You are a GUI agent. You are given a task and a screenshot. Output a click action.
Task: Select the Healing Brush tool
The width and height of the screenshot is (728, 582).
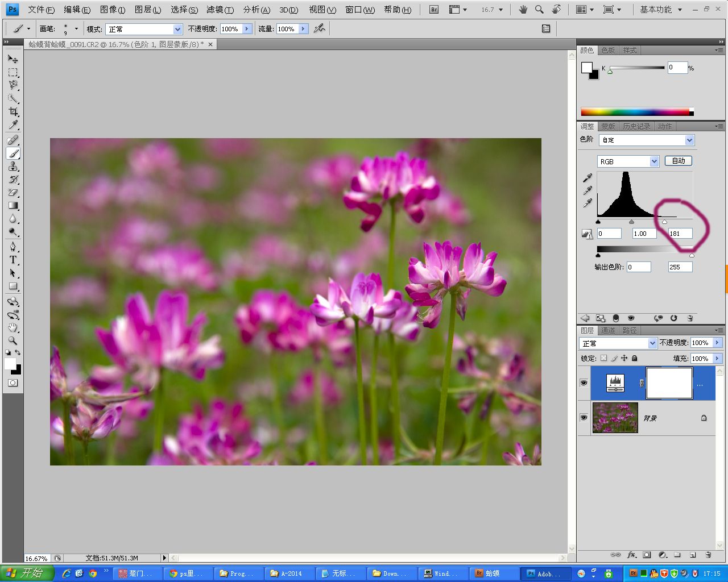[13, 140]
